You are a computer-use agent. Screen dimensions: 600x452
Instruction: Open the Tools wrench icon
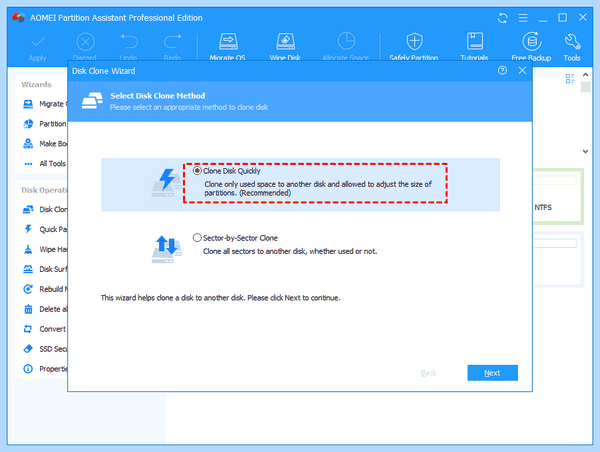pyautogui.click(x=572, y=41)
